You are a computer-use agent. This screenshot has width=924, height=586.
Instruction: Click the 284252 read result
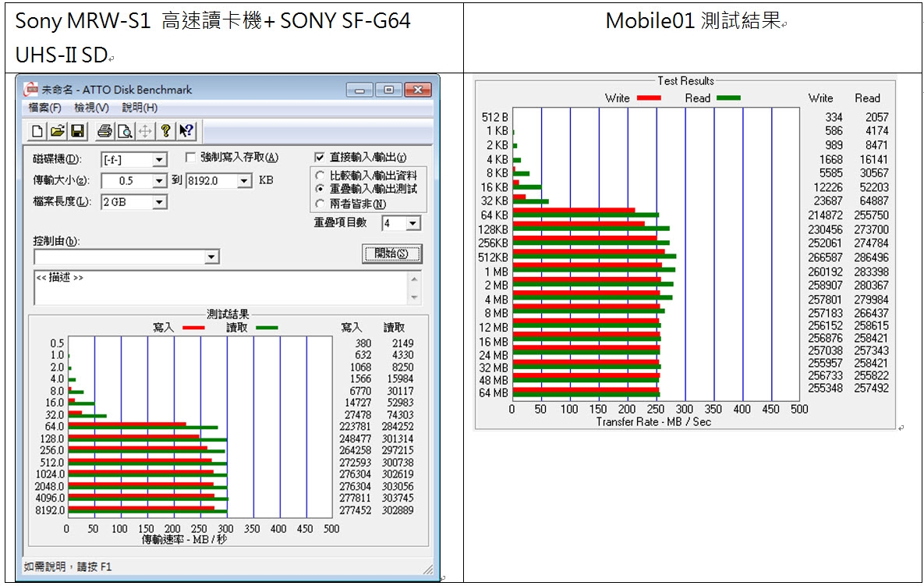(x=398, y=427)
